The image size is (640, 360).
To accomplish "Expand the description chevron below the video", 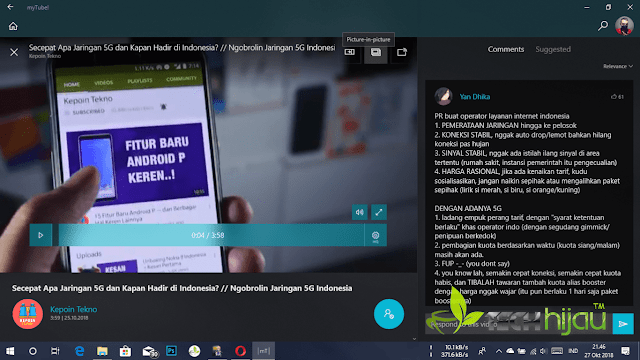I will point(414,338).
